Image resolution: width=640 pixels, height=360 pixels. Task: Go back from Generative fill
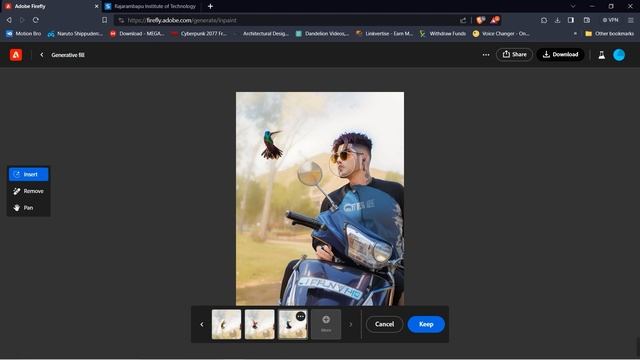[42, 55]
